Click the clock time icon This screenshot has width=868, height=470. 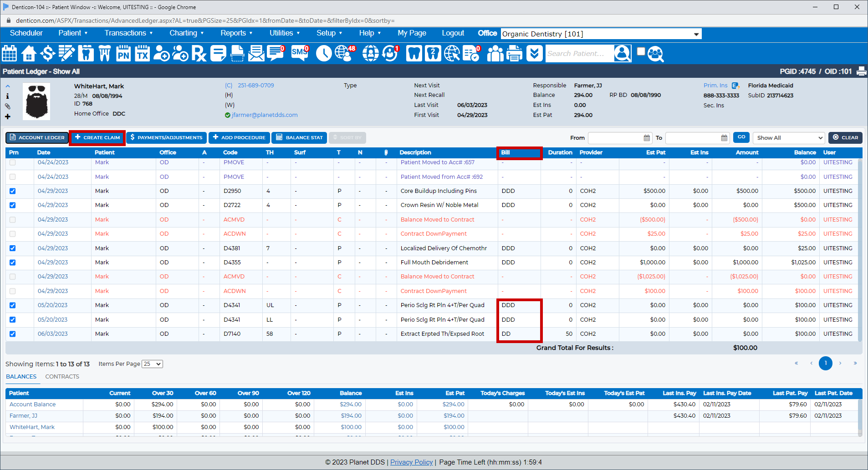(x=324, y=54)
